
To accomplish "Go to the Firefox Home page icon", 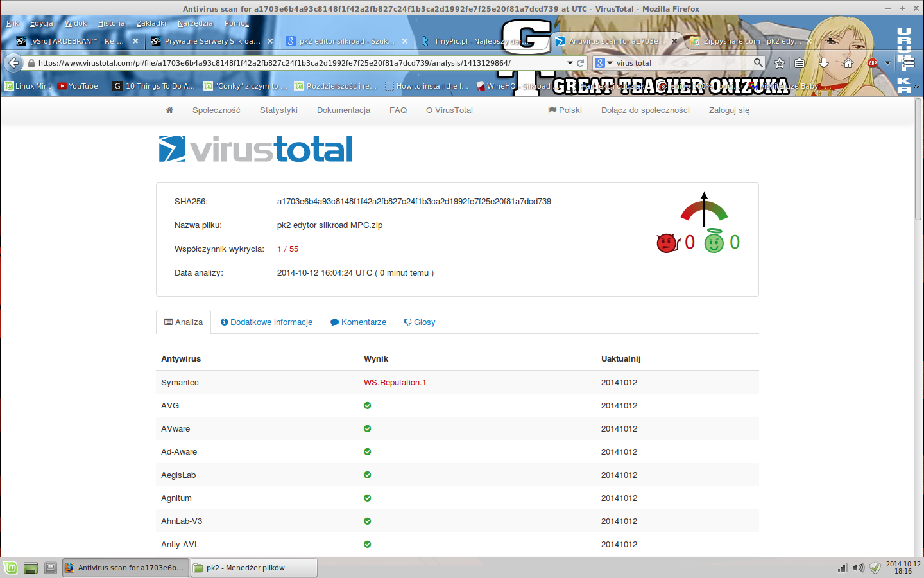I will [848, 63].
